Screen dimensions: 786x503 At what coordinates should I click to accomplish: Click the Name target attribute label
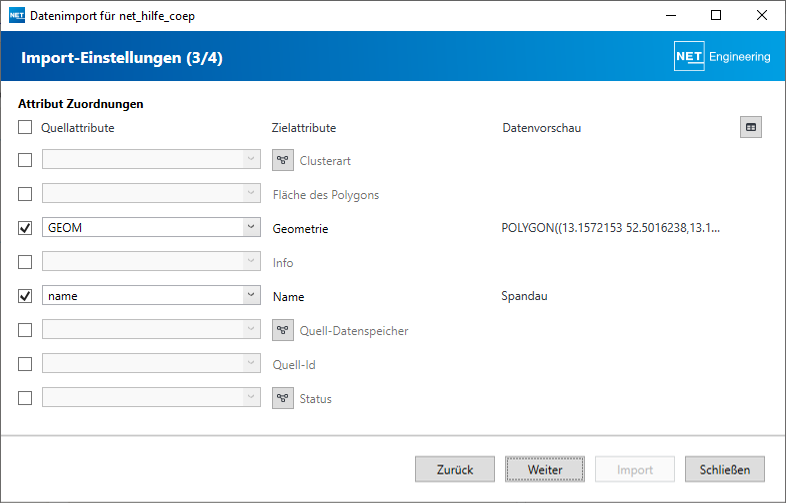[x=288, y=297]
